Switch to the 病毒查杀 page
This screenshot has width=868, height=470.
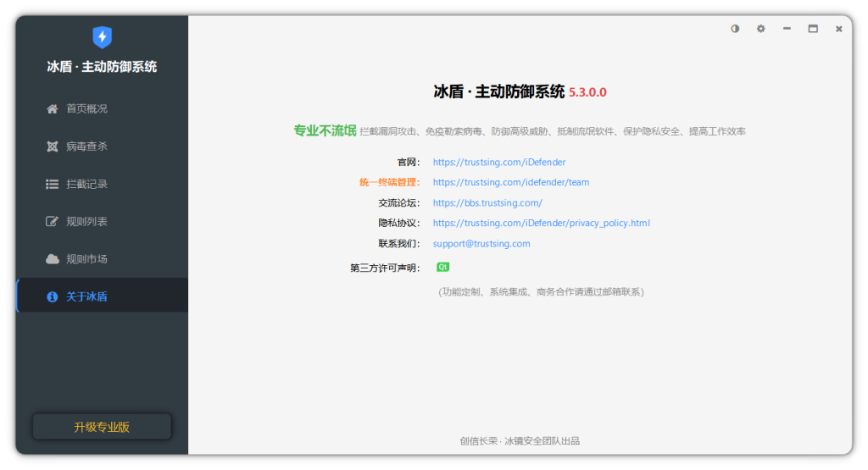(x=86, y=147)
